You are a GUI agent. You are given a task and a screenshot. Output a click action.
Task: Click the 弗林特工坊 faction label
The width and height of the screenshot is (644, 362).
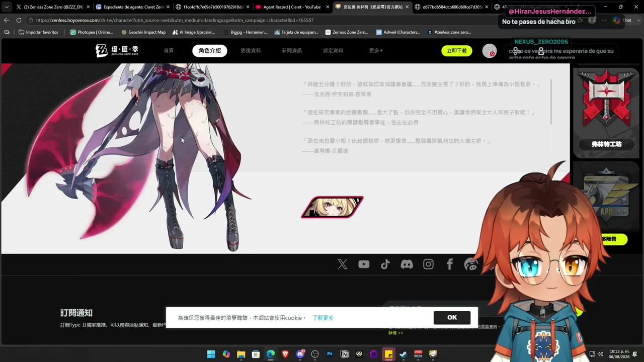606,144
